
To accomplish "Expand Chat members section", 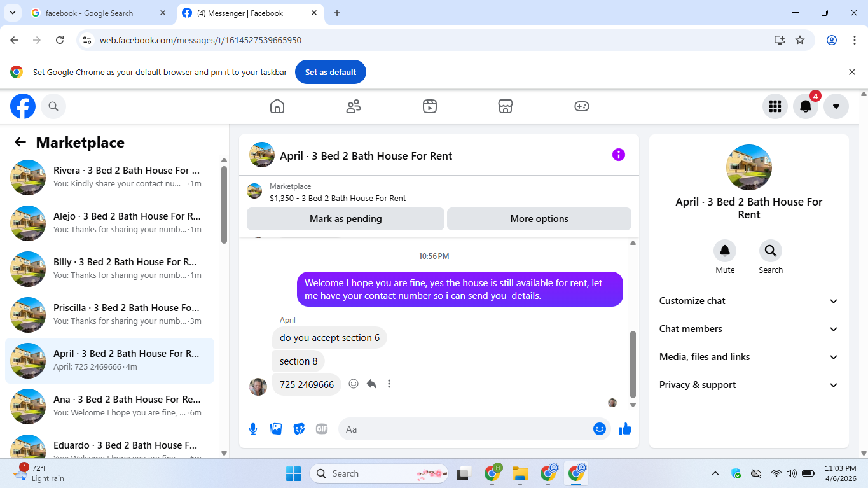I will tap(748, 329).
